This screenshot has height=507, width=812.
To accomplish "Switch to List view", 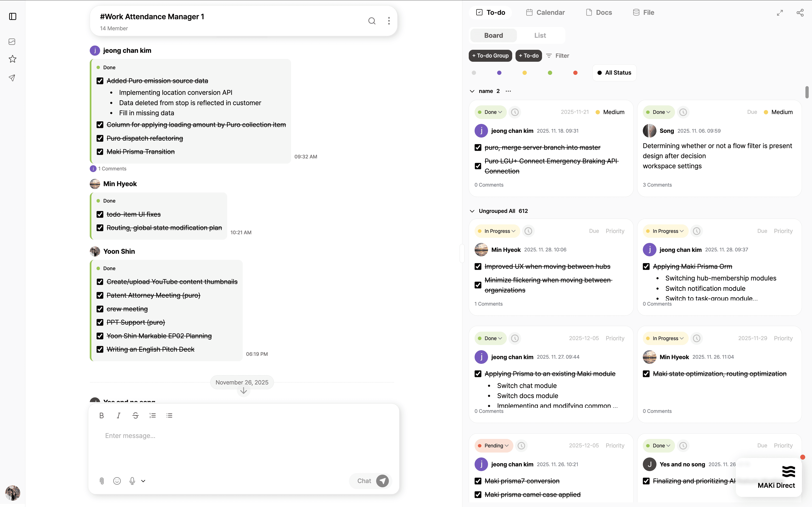I will [x=540, y=35].
